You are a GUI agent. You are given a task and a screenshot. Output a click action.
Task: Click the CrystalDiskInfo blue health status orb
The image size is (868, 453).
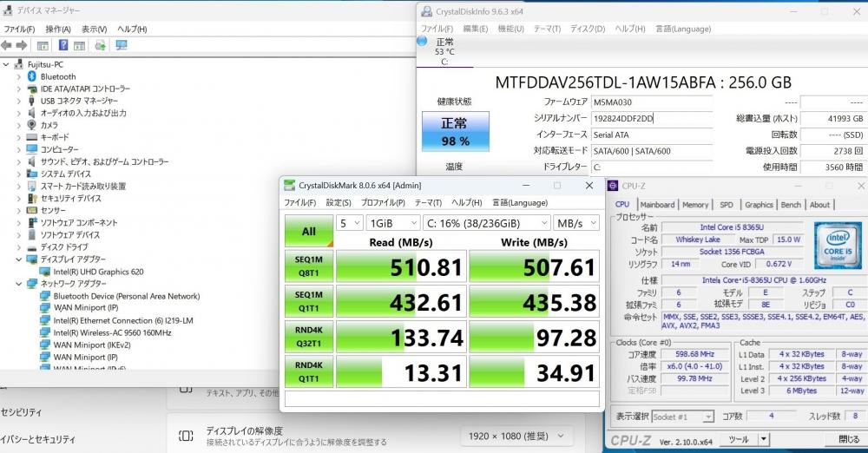click(x=423, y=41)
